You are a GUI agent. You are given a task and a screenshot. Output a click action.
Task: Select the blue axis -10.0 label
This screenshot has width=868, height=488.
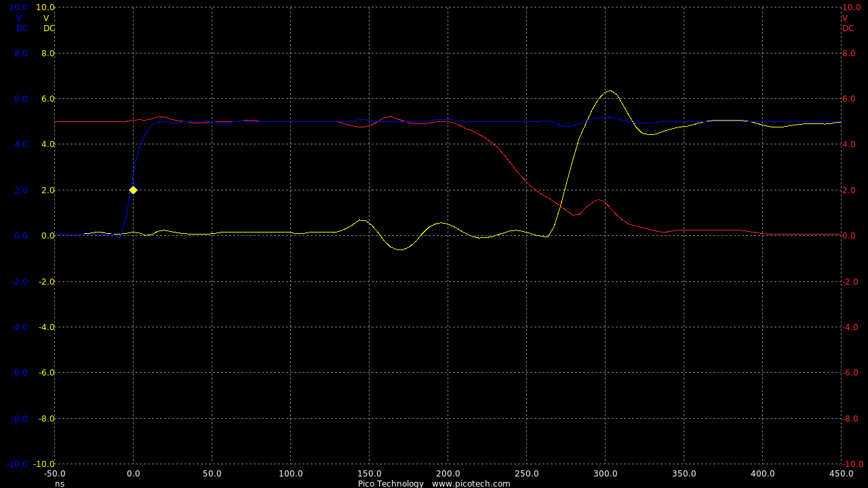coord(18,464)
